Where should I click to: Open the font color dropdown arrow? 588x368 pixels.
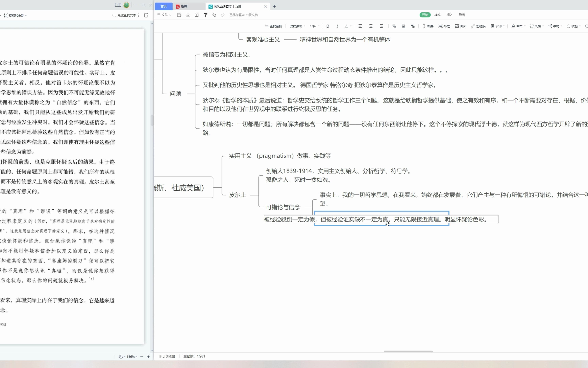tap(351, 26)
